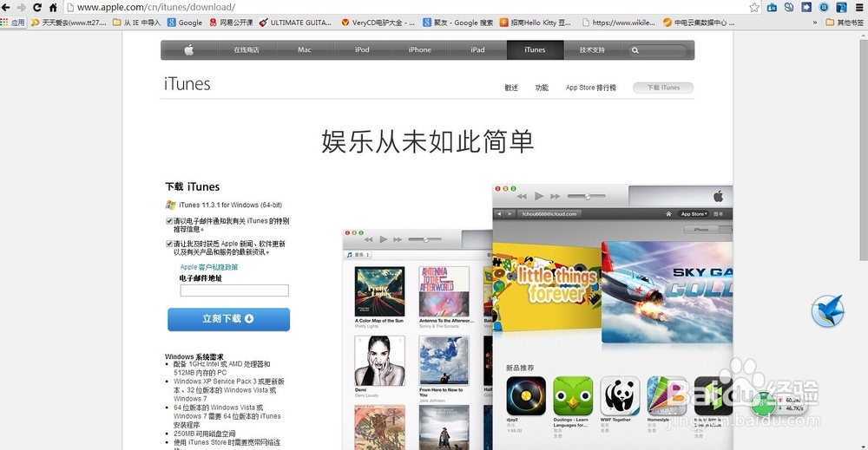The height and width of the screenshot is (450, 868).
Task: Open the App Store dropdown in iTunes bar
Action: point(694,214)
